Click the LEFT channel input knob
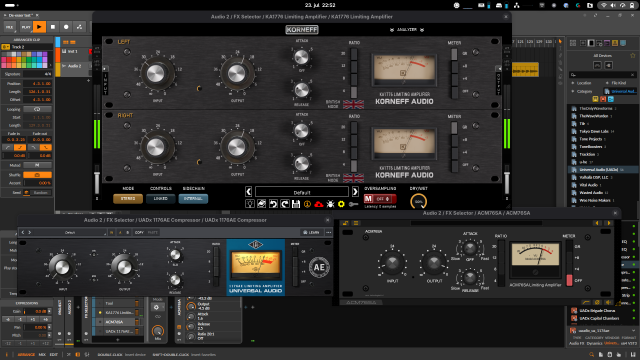This screenshot has width=640, height=360. [x=156, y=74]
